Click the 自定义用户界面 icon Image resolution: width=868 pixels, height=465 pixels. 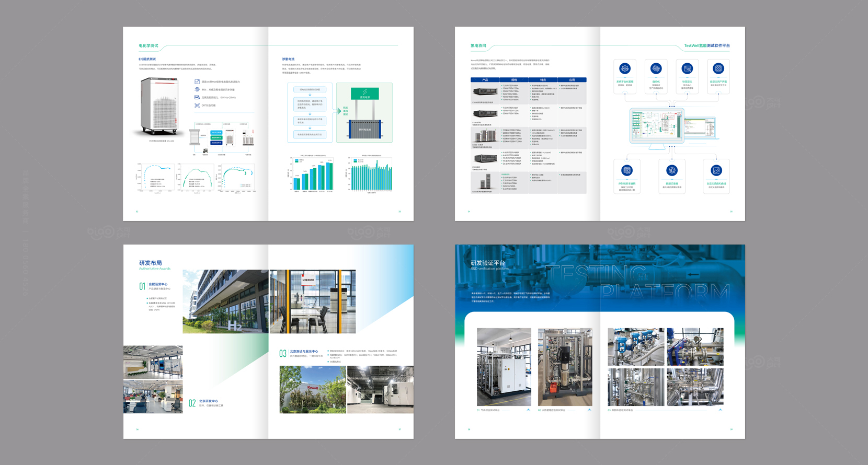[x=718, y=68]
